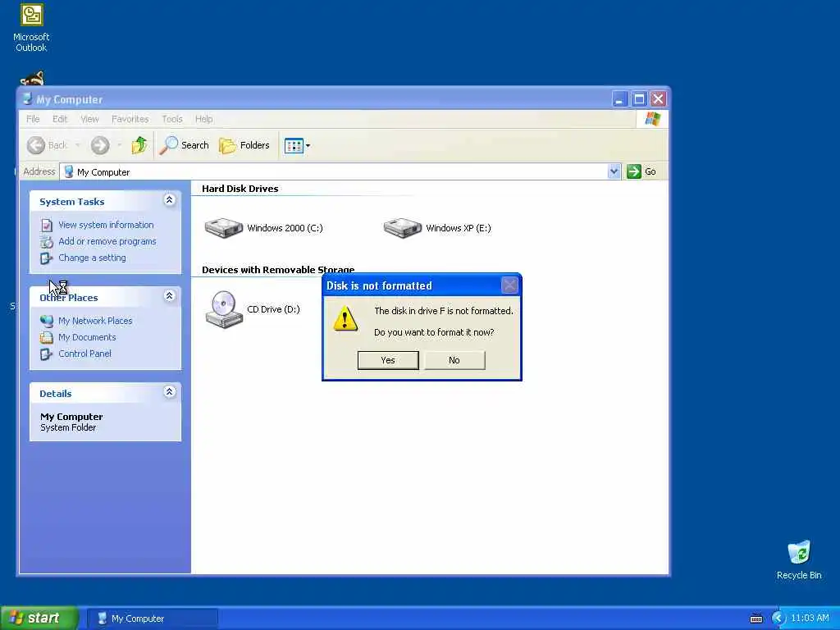
Task: Maximize the My Computer window
Action: [x=639, y=99]
